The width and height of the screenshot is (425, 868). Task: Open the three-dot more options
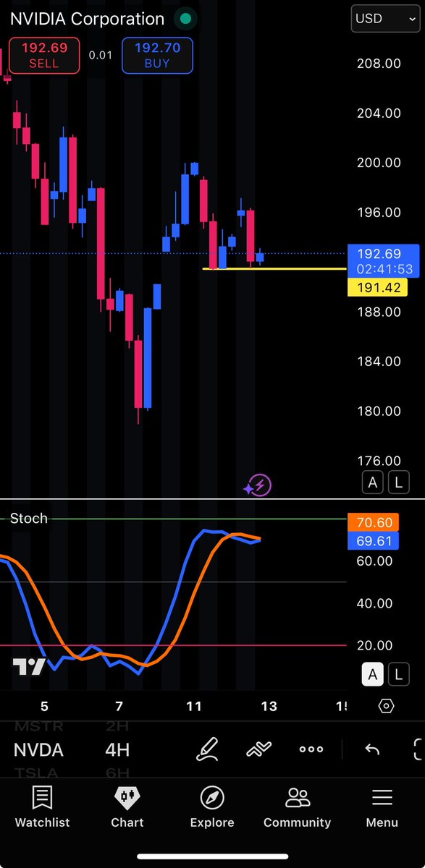pos(311,749)
